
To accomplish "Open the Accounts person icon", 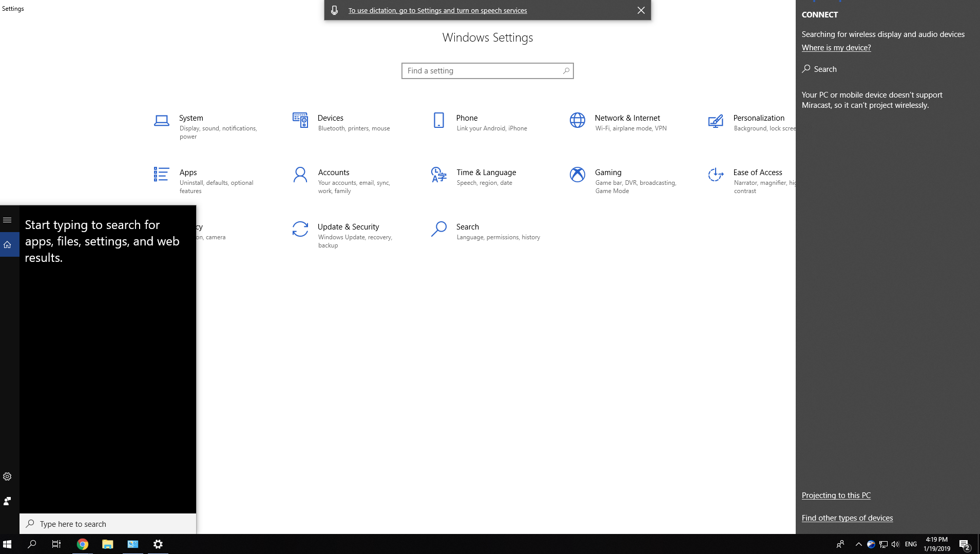I will [300, 175].
